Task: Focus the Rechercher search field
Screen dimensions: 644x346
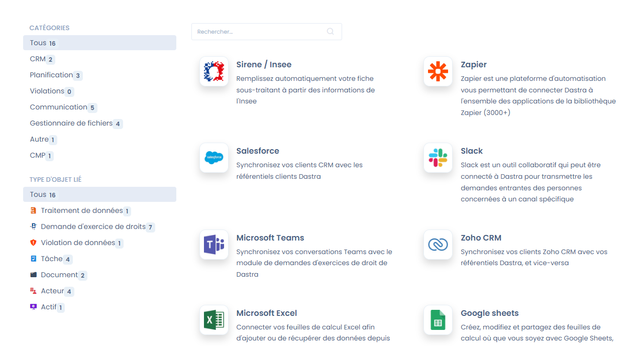Action: click(267, 32)
